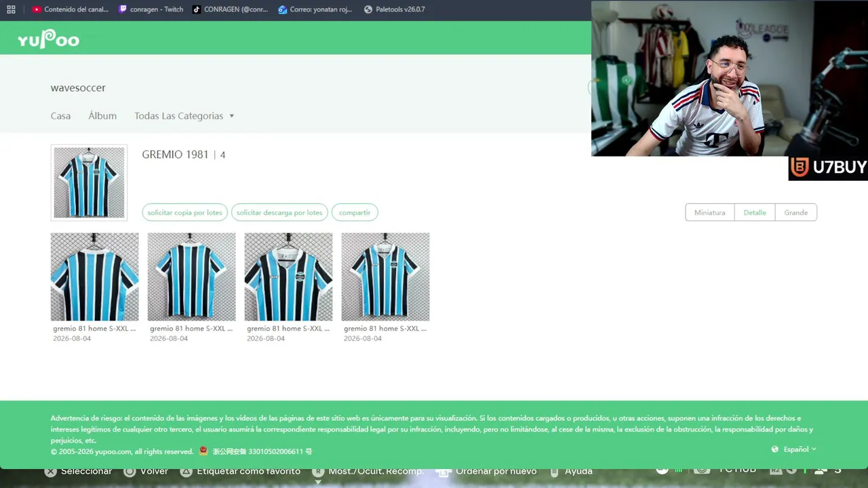Open the Paletools v26.0.7 bookmark

point(394,9)
